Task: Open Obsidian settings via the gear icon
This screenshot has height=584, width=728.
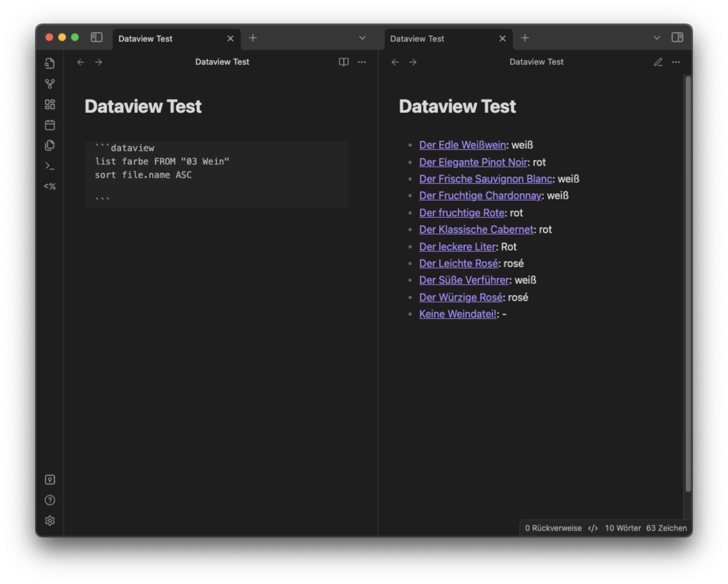Action: click(x=50, y=520)
